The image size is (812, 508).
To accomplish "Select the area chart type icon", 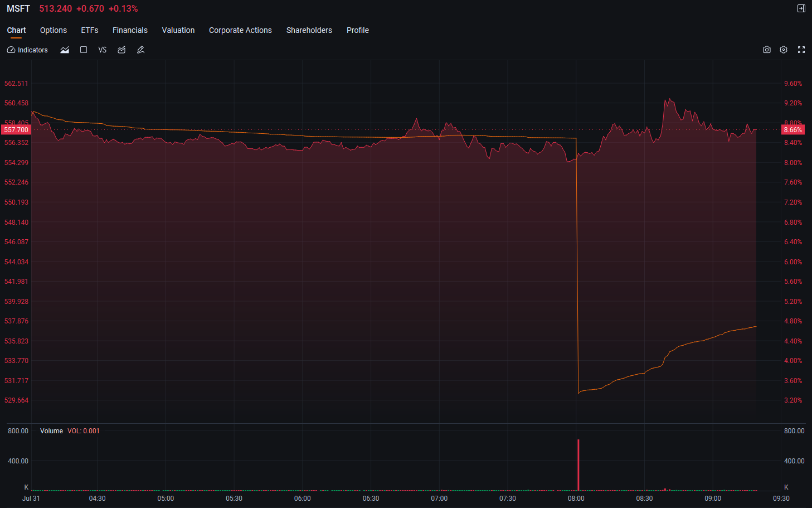I will coord(65,50).
